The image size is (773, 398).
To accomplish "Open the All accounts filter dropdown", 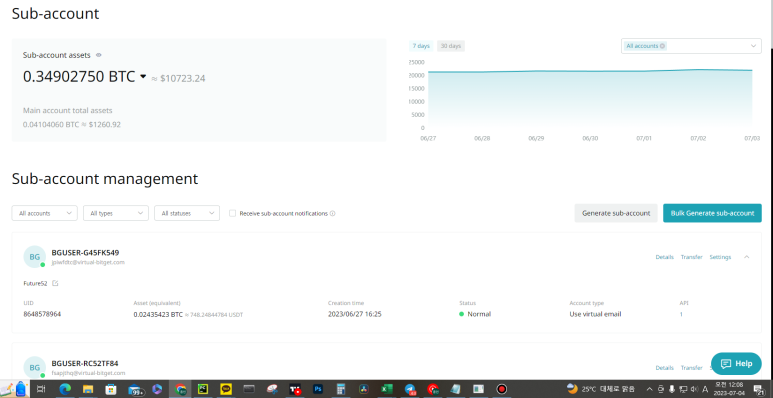I will pyautogui.click(x=44, y=213).
